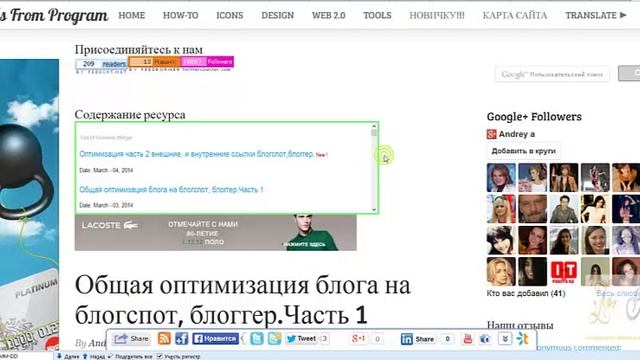Screen dimensions: 640x360
Task: Click the red I+T follower thumbnail
Action: point(564,271)
